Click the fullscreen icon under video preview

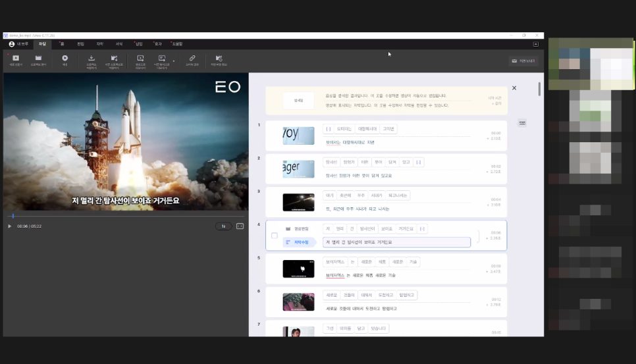tap(240, 226)
